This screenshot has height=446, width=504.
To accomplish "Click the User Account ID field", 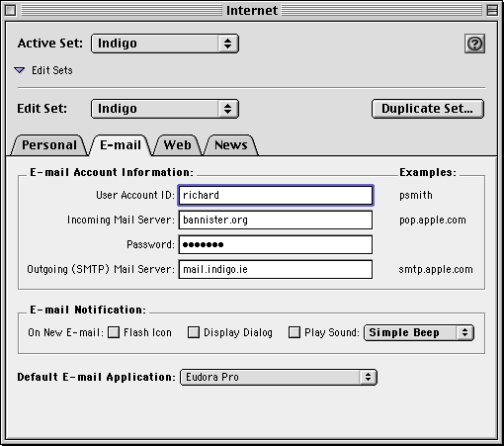I will tap(276, 195).
